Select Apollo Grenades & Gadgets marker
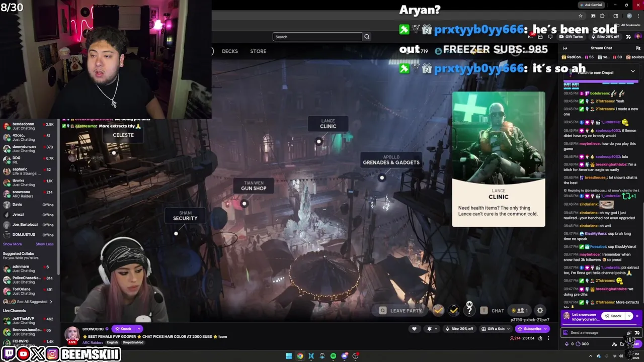 click(391, 160)
